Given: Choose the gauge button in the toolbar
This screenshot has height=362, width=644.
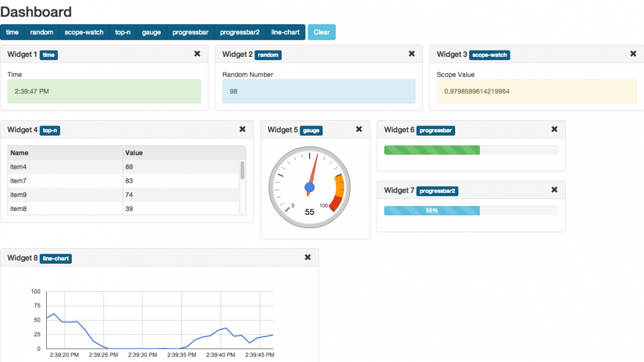Looking at the screenshot, I should [151, 32].
